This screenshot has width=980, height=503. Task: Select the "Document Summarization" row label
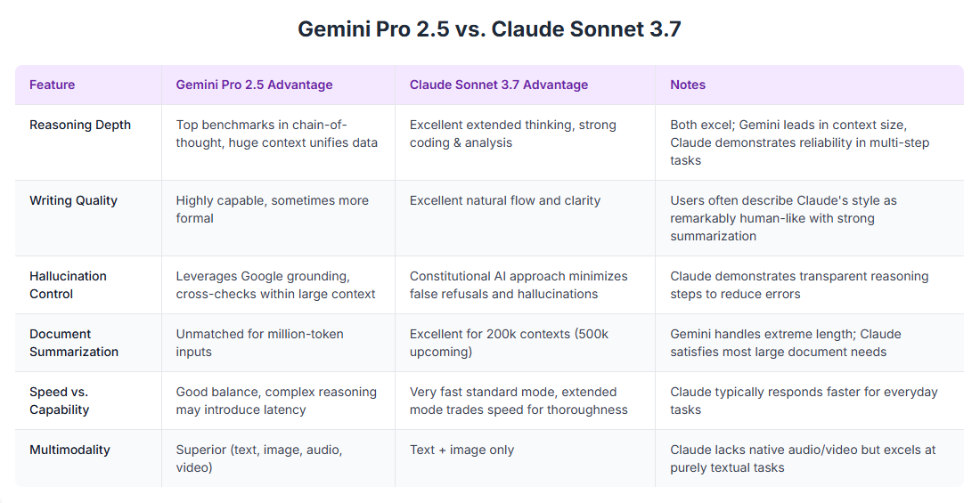coord(74,343)
